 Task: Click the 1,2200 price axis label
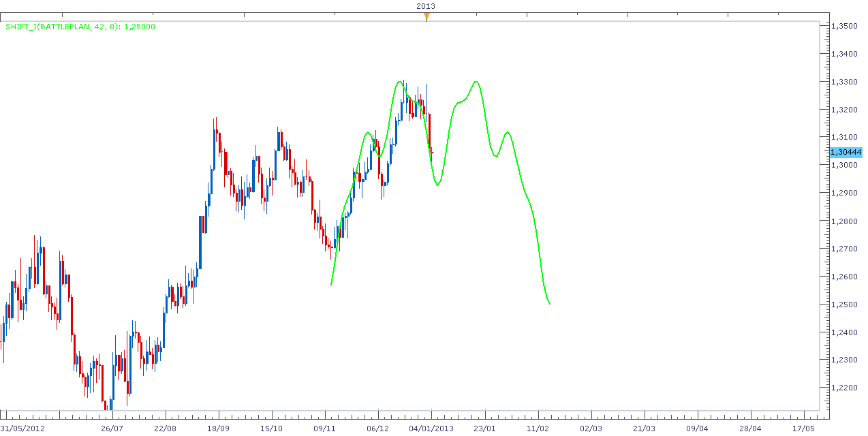click(x=846, y=388)
